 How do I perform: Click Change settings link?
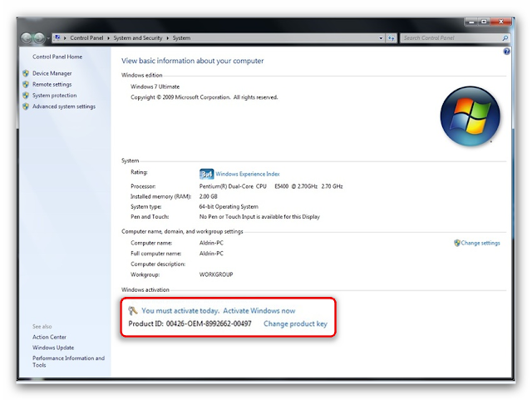click(480, 243)
